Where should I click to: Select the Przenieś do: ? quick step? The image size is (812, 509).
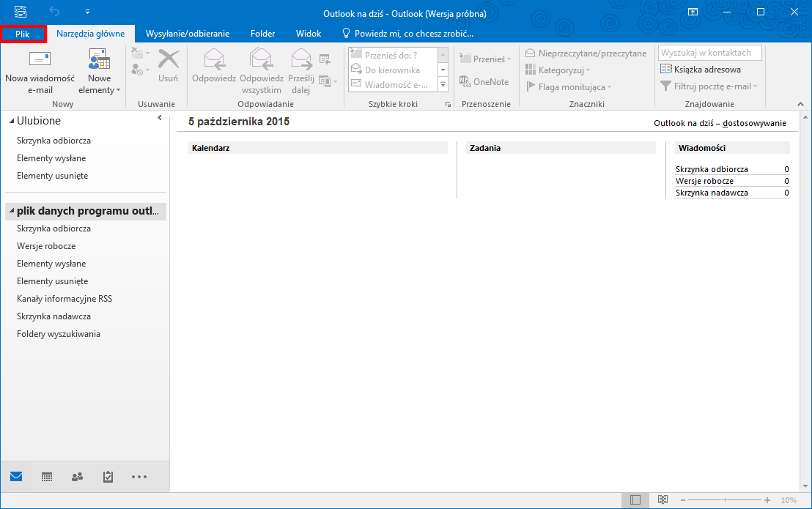393,56
